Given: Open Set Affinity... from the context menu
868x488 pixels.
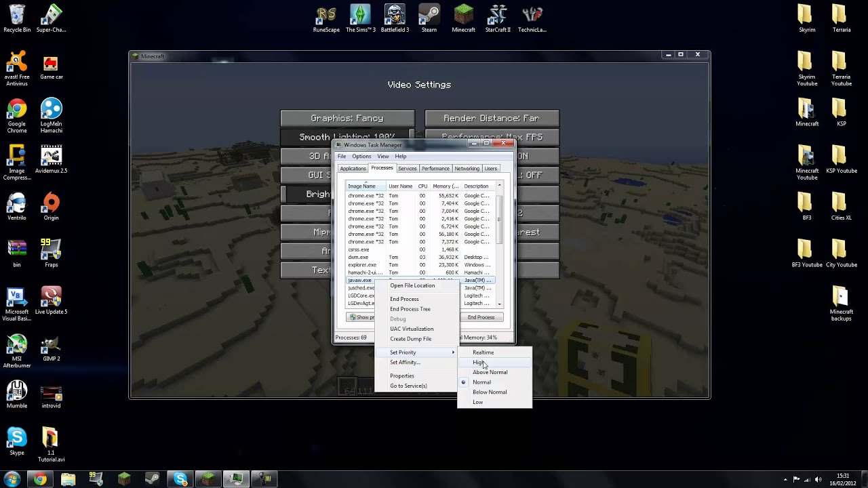Looking at the screenshot, I should (x=416, y=362).
